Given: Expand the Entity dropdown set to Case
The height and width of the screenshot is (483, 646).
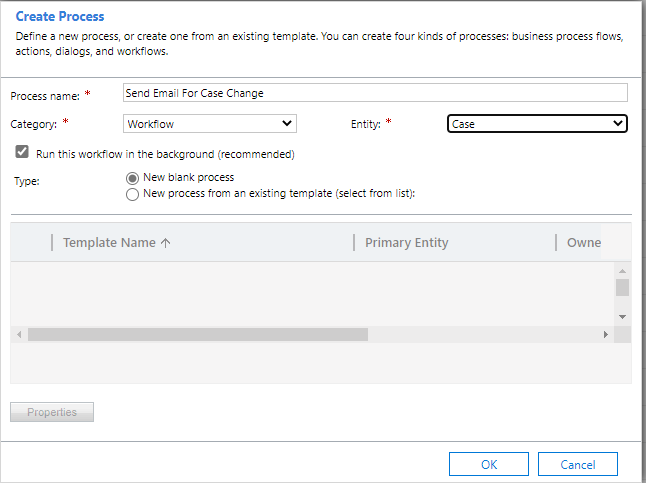Looking at the screenshot, I should click(x=536, y=124).
